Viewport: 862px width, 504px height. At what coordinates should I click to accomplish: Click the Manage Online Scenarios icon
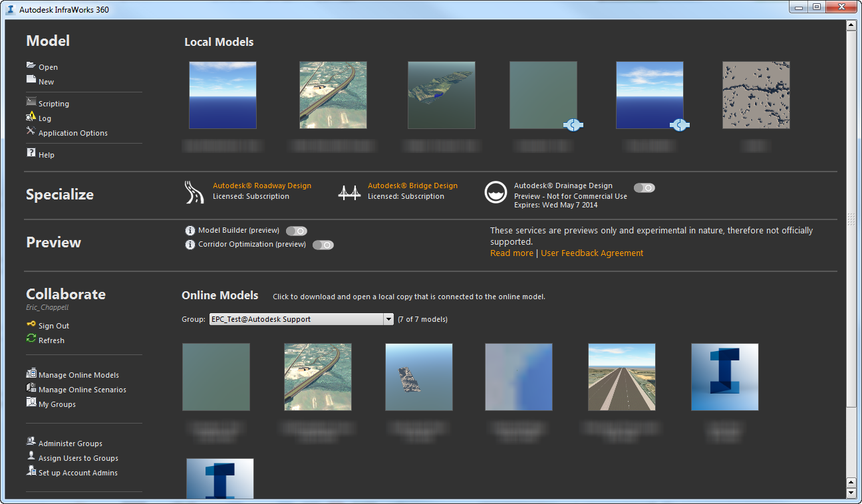(x=31, y=388)
